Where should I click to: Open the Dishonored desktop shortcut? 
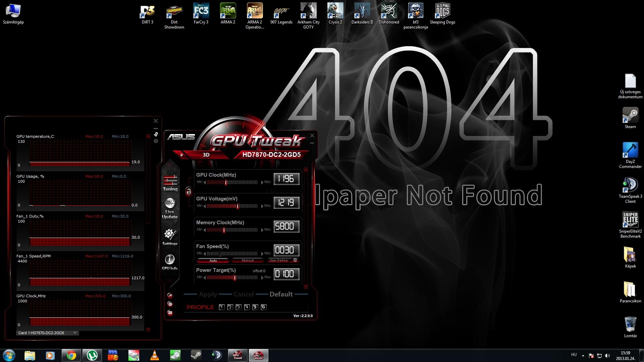(389, 14)
